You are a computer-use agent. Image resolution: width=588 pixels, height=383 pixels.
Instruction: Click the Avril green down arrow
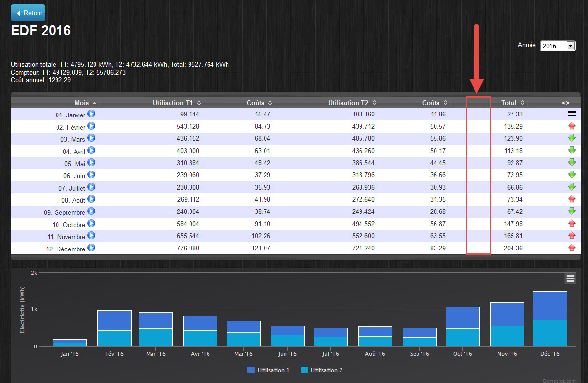(572, 150)
